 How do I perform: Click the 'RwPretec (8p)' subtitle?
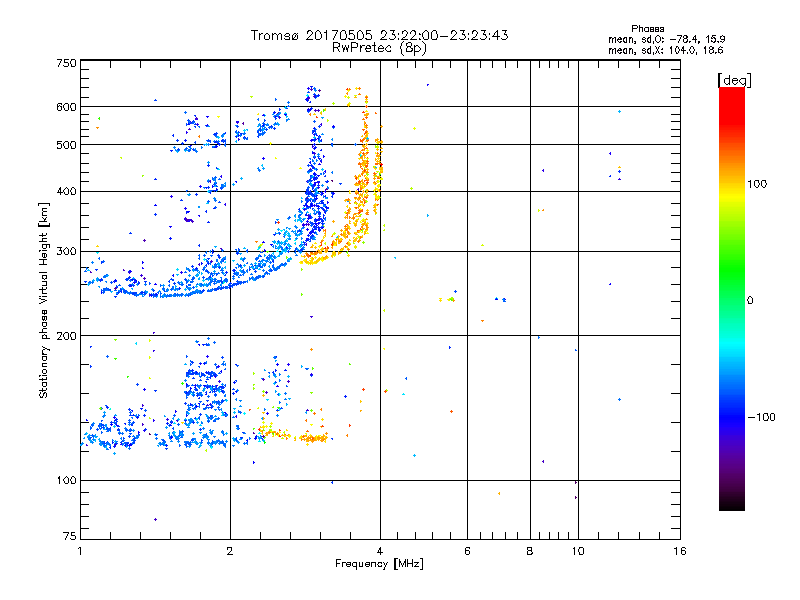(379, 48)
